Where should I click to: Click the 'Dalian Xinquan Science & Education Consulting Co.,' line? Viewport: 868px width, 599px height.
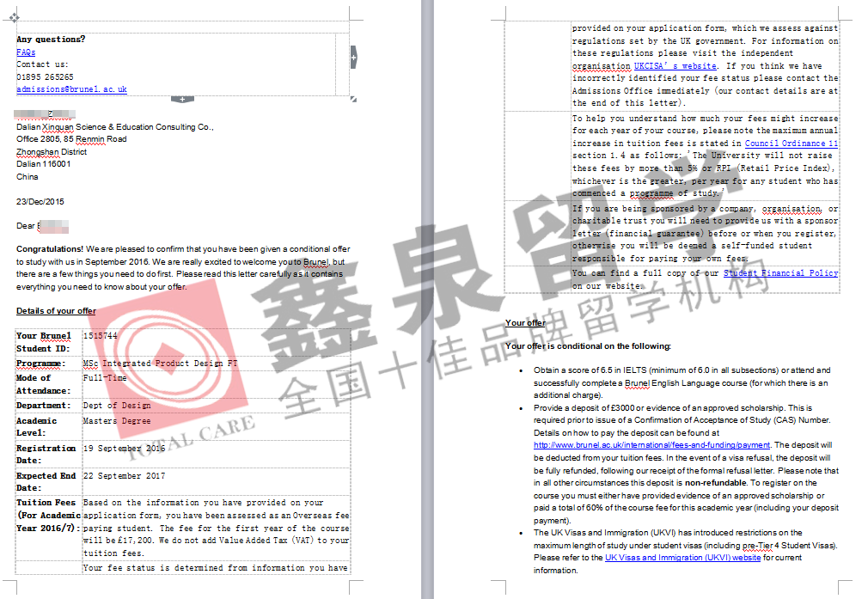[114, 127]
